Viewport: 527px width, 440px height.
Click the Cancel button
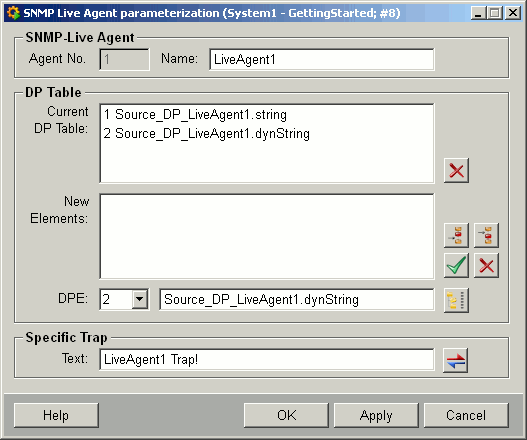click(x=466, y=415)
